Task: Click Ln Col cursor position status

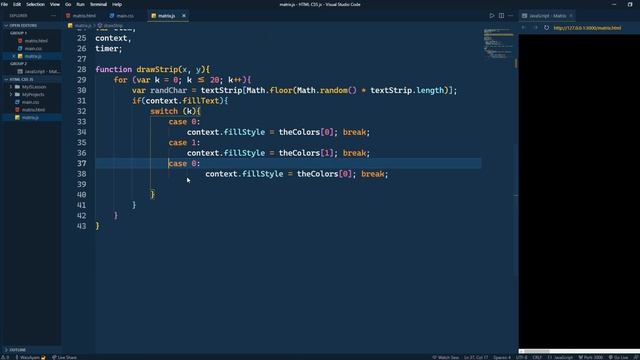Action: pyautogui.click(x=476, y=357)
